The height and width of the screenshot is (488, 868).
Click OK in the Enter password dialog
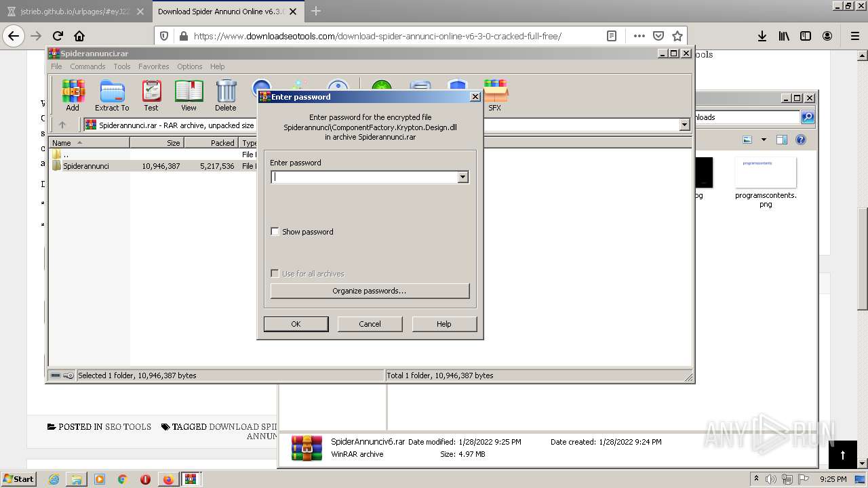(x=296, y=324)
